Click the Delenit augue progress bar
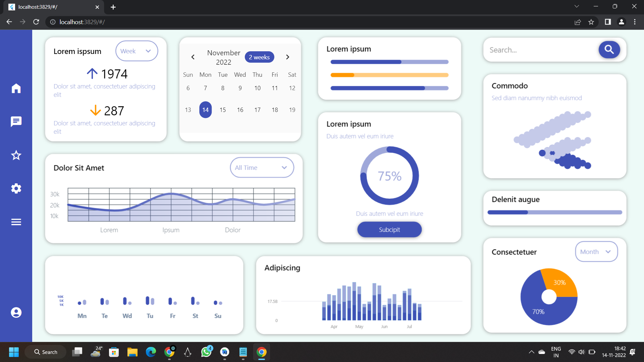The image size is (644, 362). coord(554,212)
